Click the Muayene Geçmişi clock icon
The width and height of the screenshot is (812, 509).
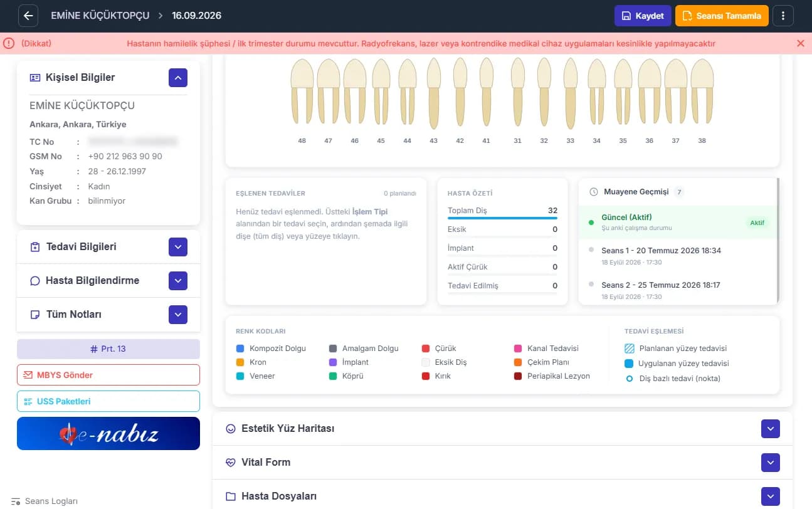tap(594, 192)
